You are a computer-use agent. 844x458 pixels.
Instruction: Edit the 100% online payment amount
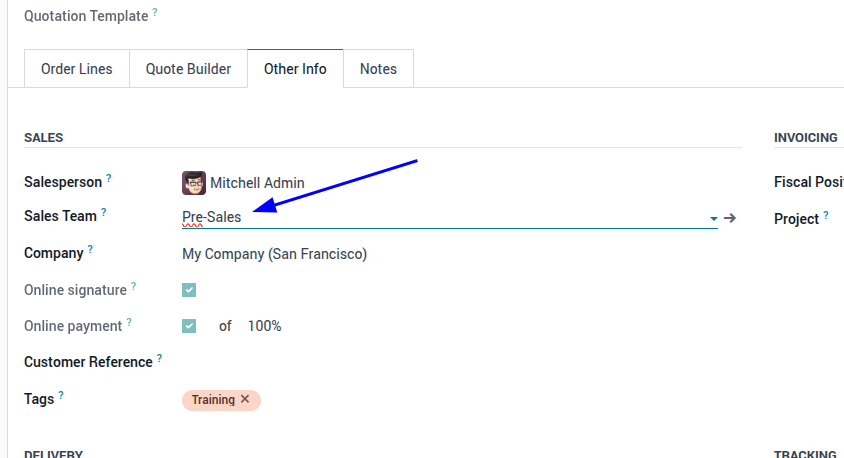[x=264, y=326]
